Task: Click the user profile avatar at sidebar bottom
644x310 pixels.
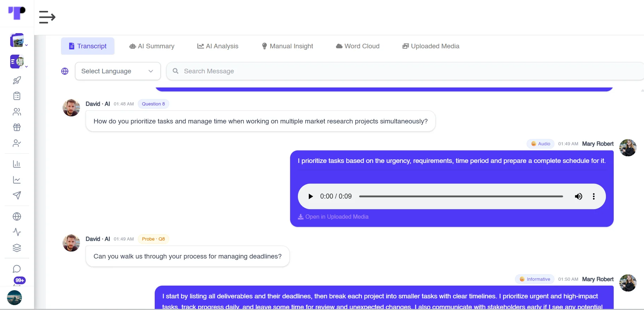Action: pyautogui.click(x=14, y=298)
